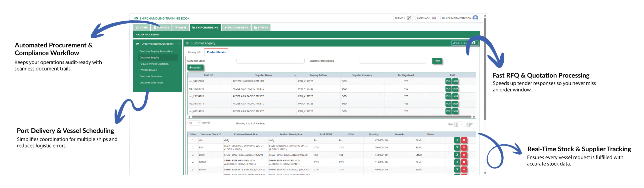
Task: Click the Customer Enquiry hamburger menu icon
Action: 187,43
